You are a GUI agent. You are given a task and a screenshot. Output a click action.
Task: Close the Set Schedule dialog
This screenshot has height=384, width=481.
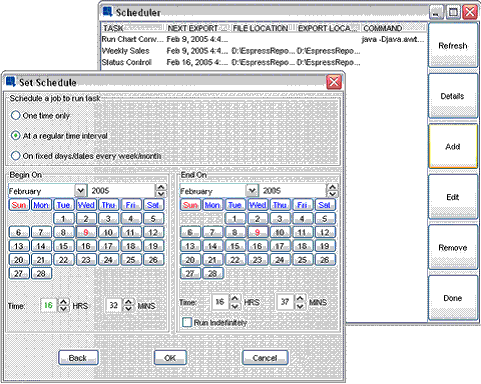pos(334,82)
